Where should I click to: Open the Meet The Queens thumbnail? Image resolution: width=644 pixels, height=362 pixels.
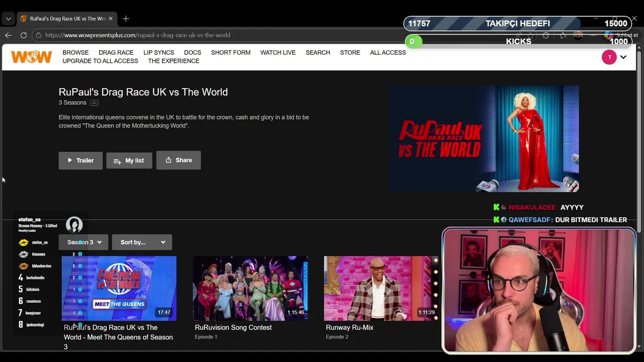119,288
